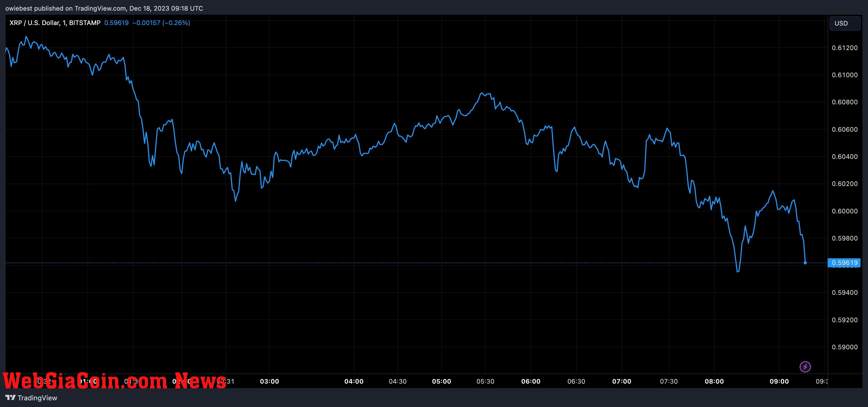Click the 0.60800 price axis label
The image size is (868, 407).
click(x=845, y=102)
